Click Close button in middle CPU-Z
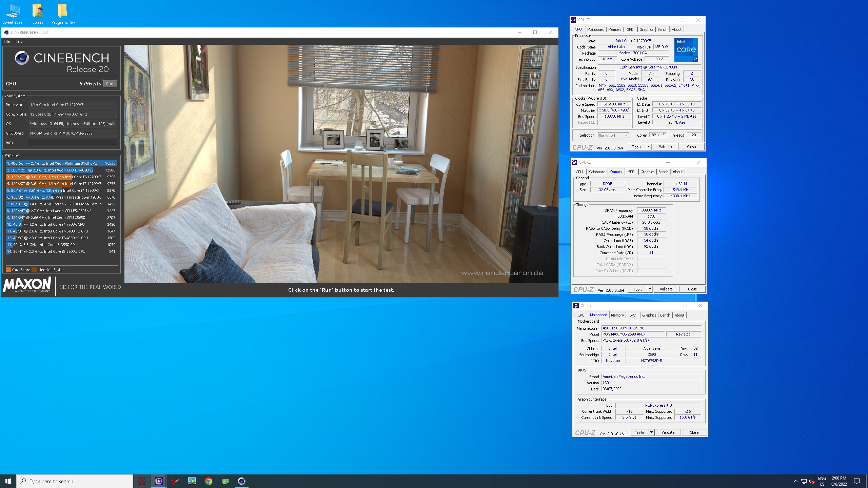The image size is (868, 488). point(692,289)
